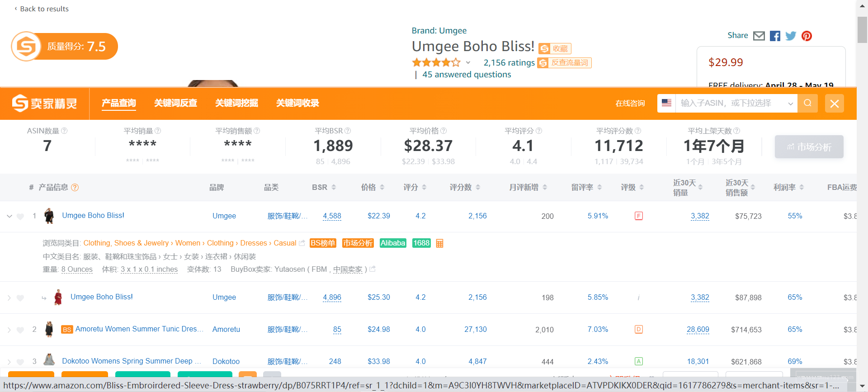The width and height of the screenshot is (868, 392).
Task: Click the page vertical scrollbar thumb
Action: [862, 29]
